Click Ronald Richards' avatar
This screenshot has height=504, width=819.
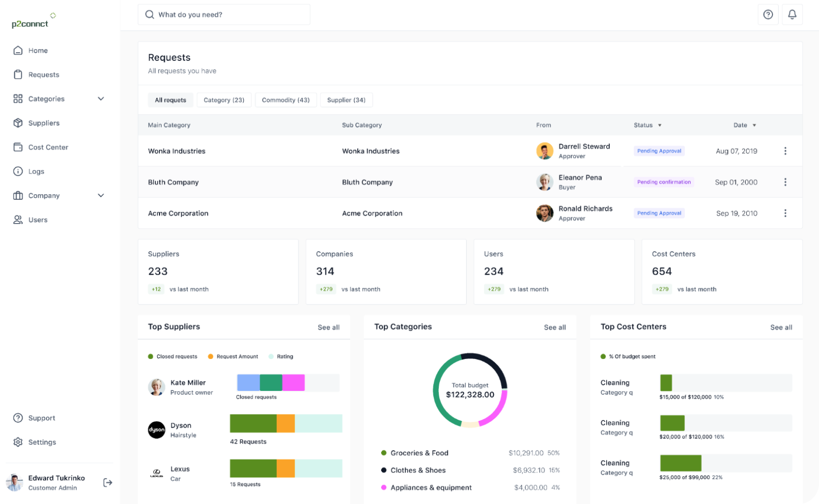point(545,213)
